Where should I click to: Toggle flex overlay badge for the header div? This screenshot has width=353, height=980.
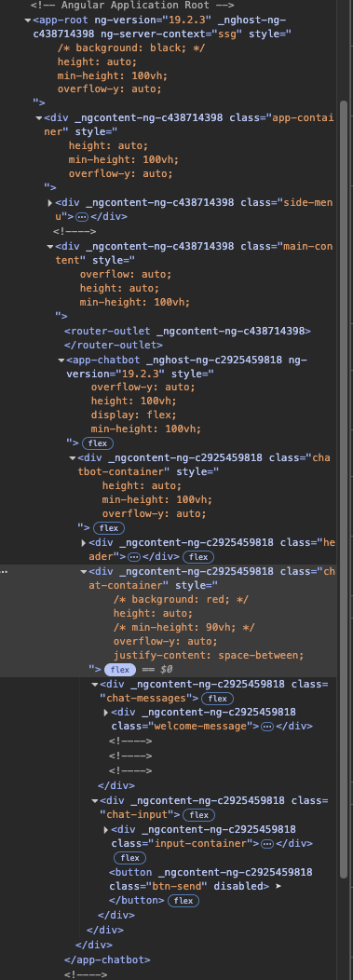click(198, 556)
